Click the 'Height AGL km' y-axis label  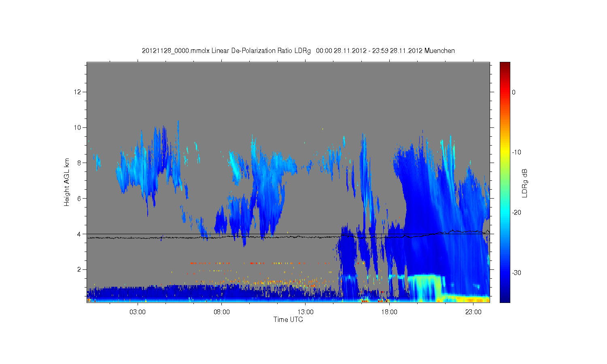[x=67, y=182]
